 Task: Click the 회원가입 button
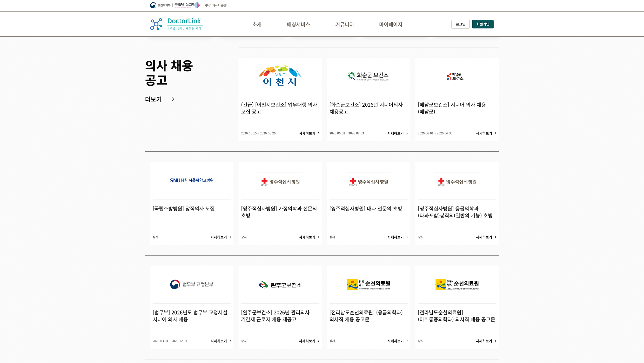click(483, 24)
